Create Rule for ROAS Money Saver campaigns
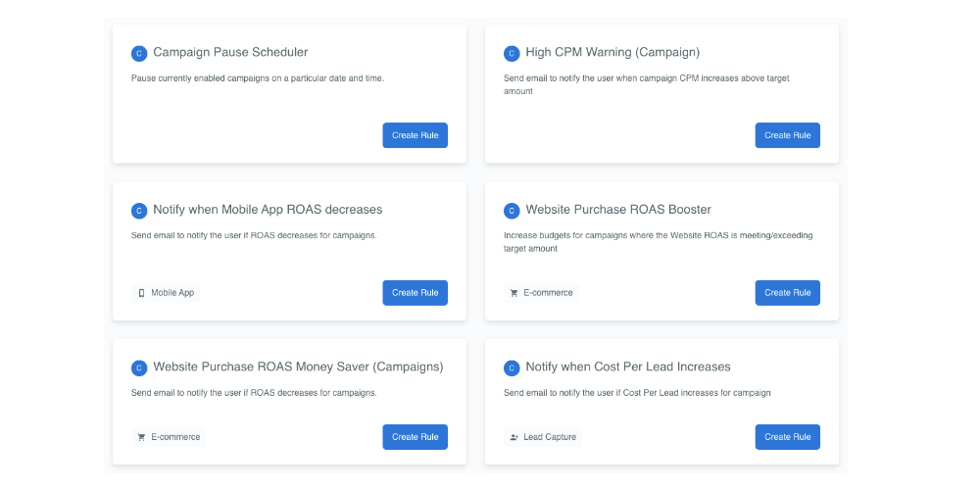 [x=415, y=437]
